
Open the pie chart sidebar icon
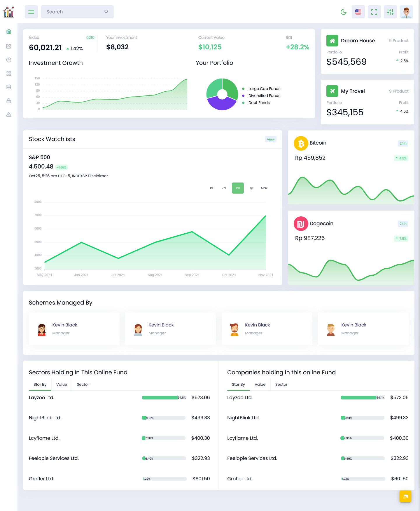tap(9, 60)
